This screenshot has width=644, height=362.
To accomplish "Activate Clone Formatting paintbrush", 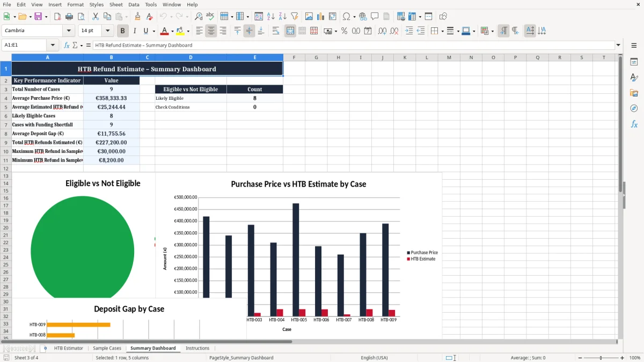I will click(138, 17).
